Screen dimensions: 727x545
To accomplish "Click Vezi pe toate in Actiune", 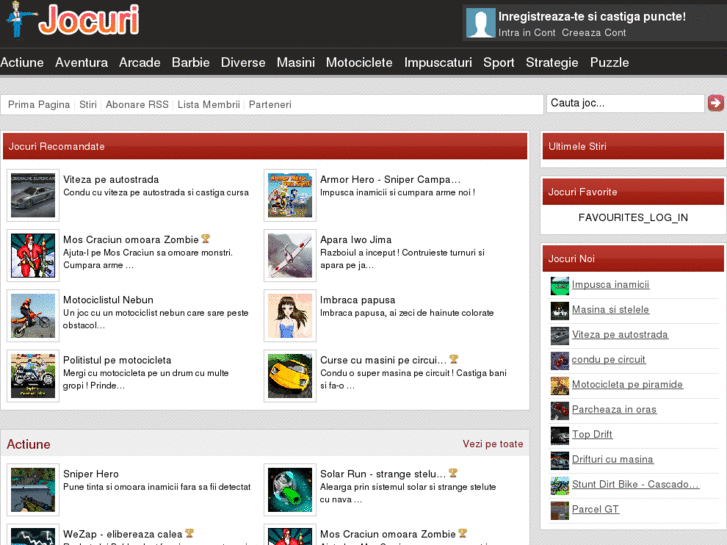I will coord(492,444).
